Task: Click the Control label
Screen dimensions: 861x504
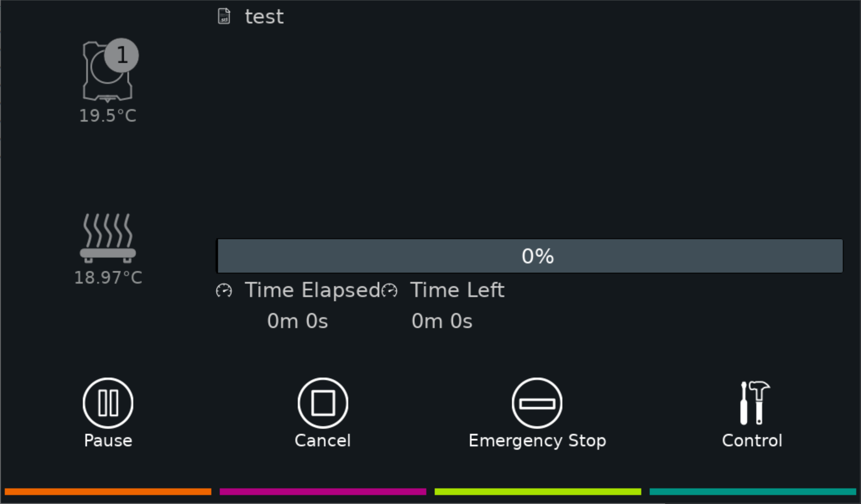Action: 752,441
